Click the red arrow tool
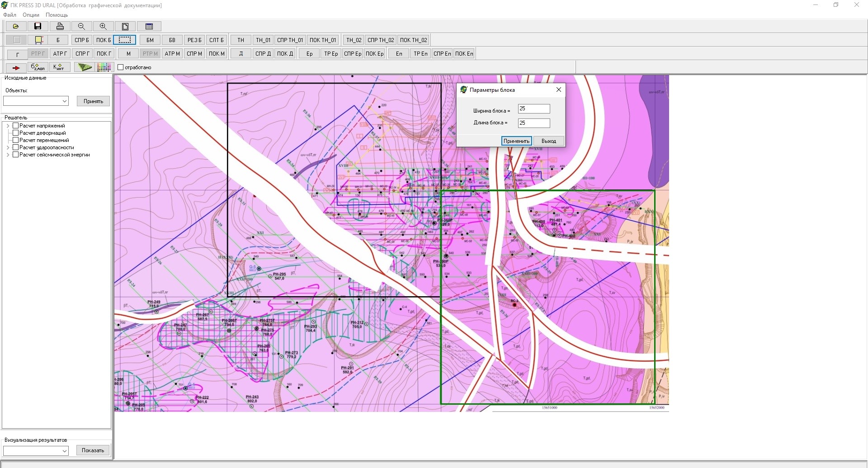 pos(16,67)
